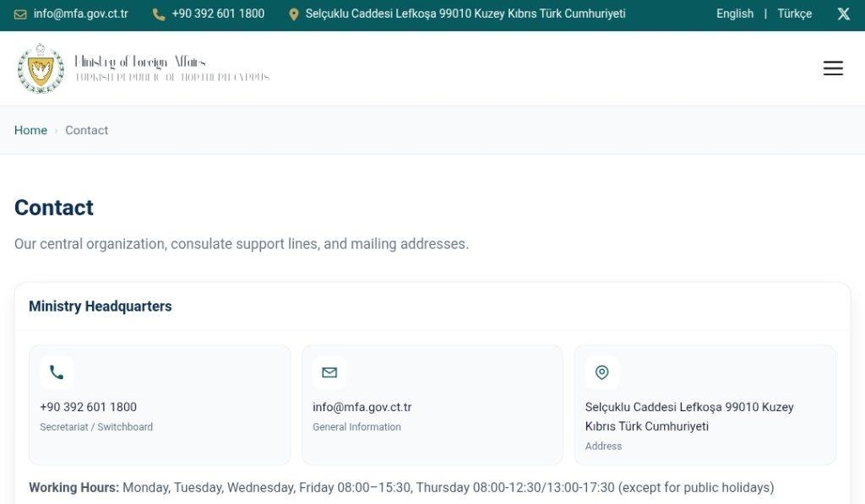Click the Selçuklu Caddesi address in top bar
865x504 pixels.
point(465,14)
